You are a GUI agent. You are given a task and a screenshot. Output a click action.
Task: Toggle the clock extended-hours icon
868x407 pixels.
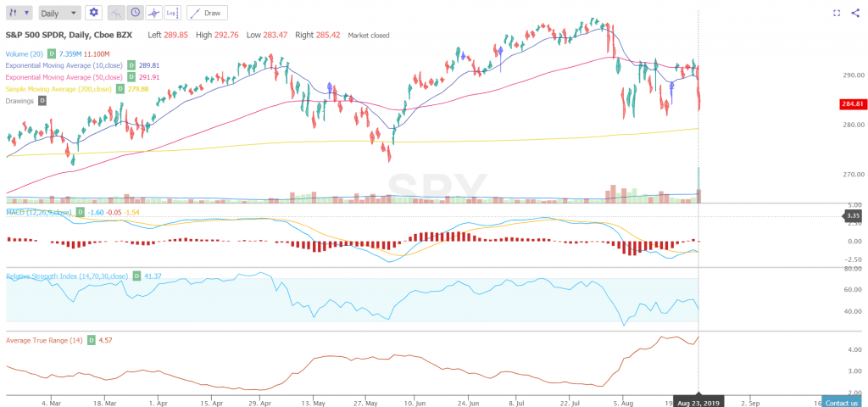[x=135, y=13]
